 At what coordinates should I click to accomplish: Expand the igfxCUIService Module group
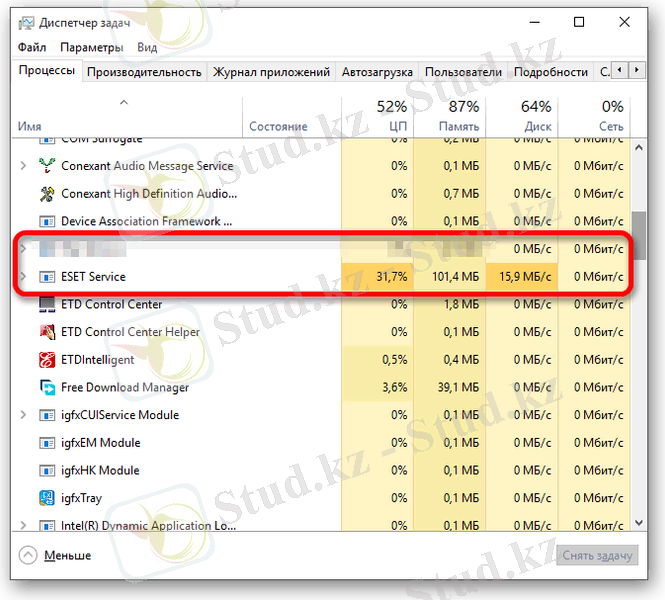coord(23,415)
